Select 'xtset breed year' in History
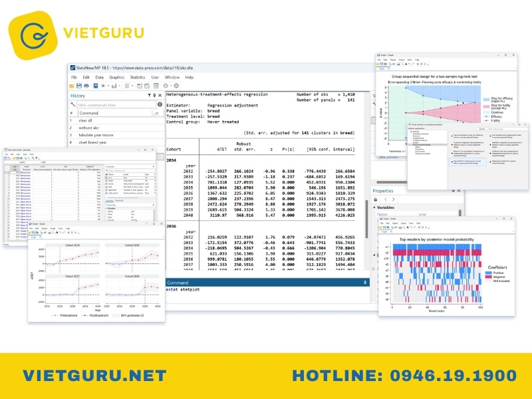 tap(116, 142)
